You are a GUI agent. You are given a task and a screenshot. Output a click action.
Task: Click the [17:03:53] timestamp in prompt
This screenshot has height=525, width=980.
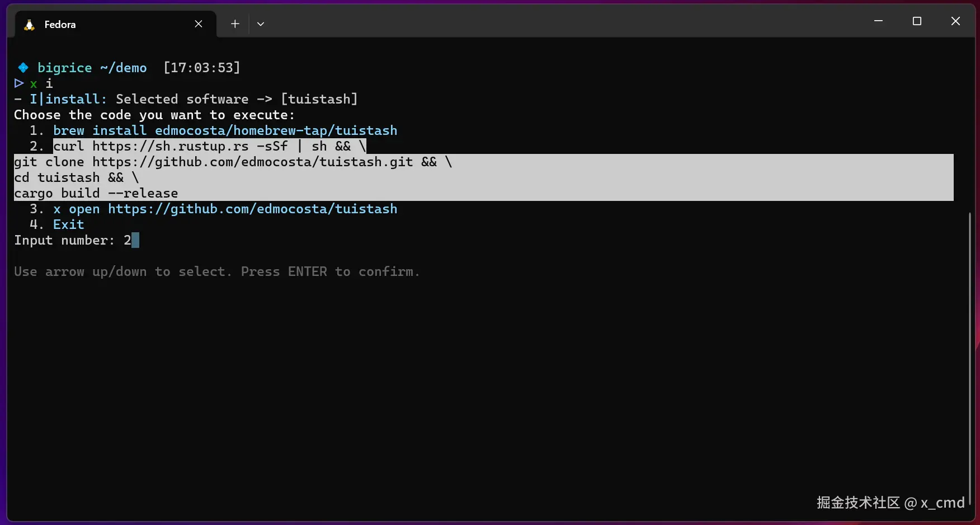click(201, 68)
